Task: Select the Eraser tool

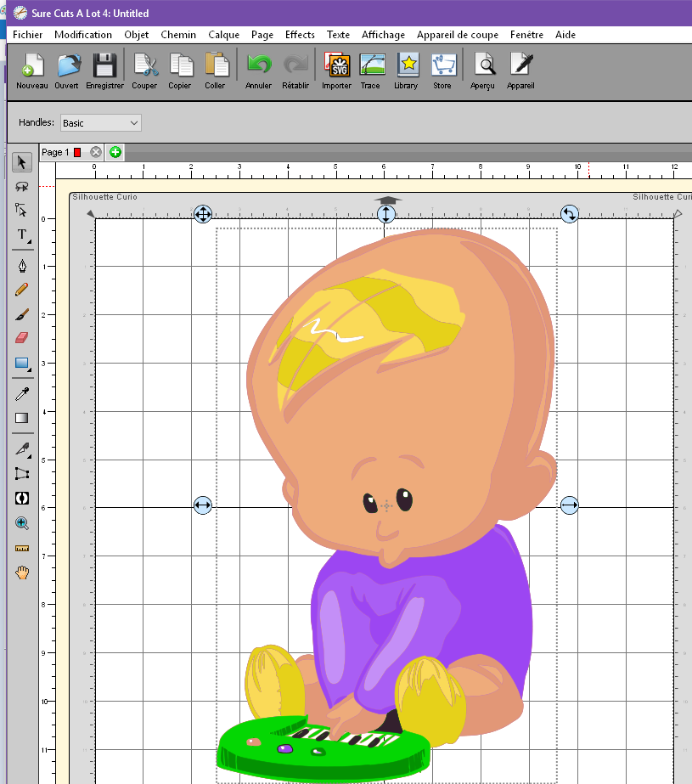Action: point(22,338)
